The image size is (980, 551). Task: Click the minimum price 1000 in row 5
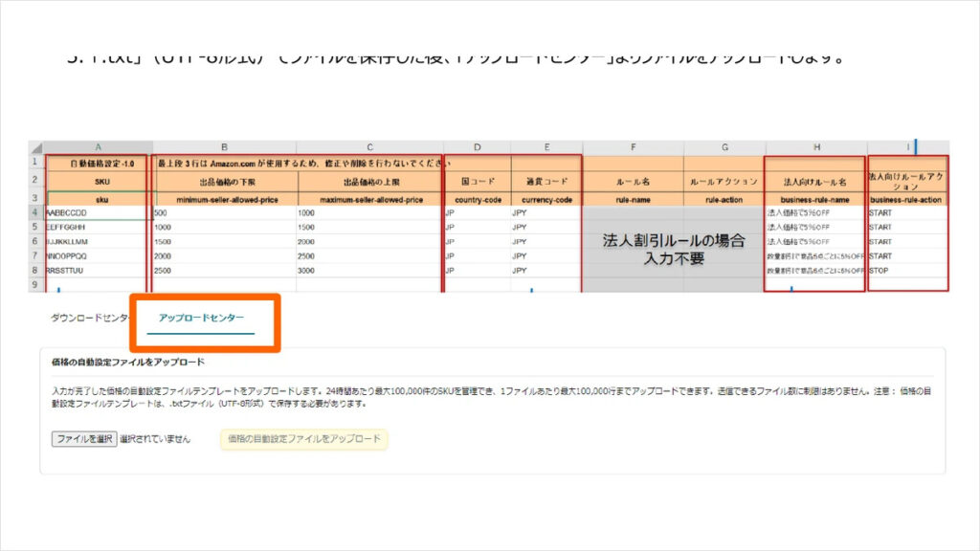(225, 228)
